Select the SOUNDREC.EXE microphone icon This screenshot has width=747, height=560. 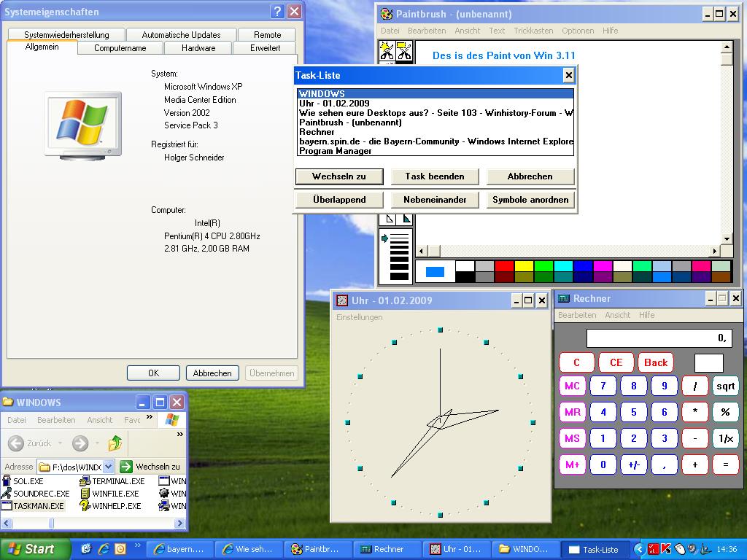click(7, 494)
